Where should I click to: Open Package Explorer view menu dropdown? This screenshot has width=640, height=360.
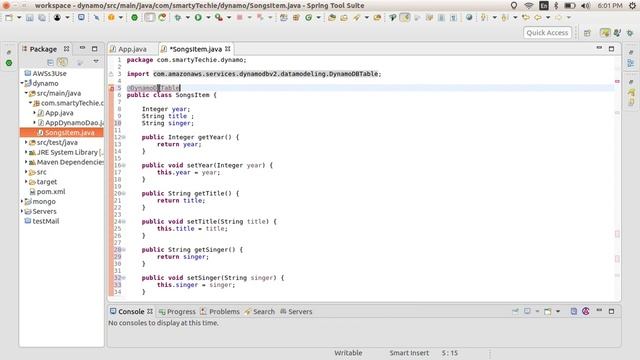(96, 62)
